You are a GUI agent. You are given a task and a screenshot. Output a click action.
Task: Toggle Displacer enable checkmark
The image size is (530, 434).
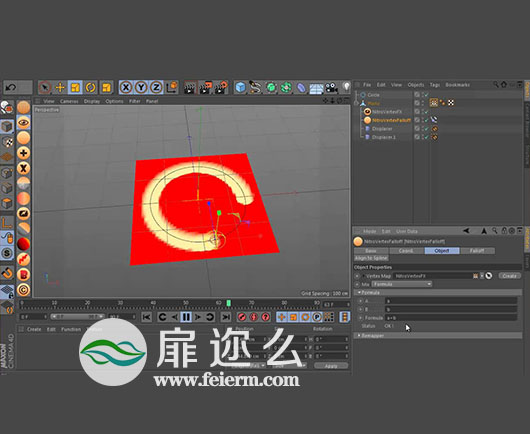pos(426,128)
